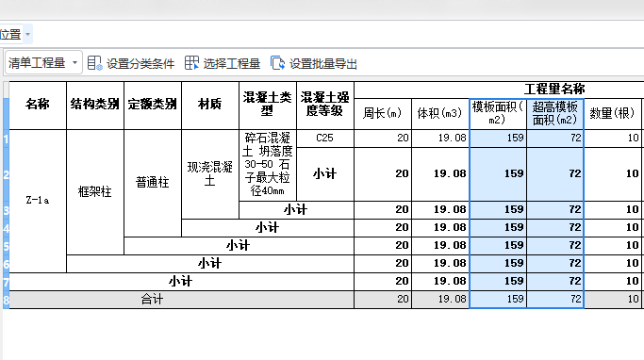
Task: Select the 模板面积(m2) column header
Action: pyautogui.click(x=498, y=114)
